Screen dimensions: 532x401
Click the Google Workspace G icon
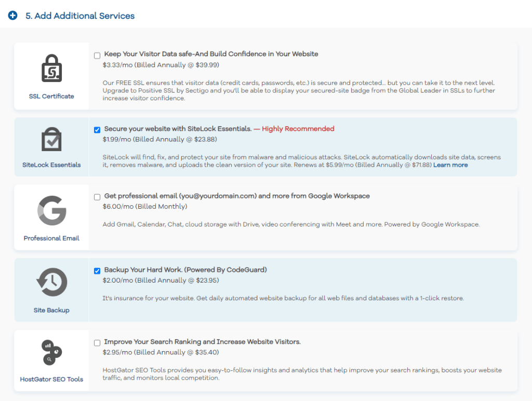pos(51,210)
